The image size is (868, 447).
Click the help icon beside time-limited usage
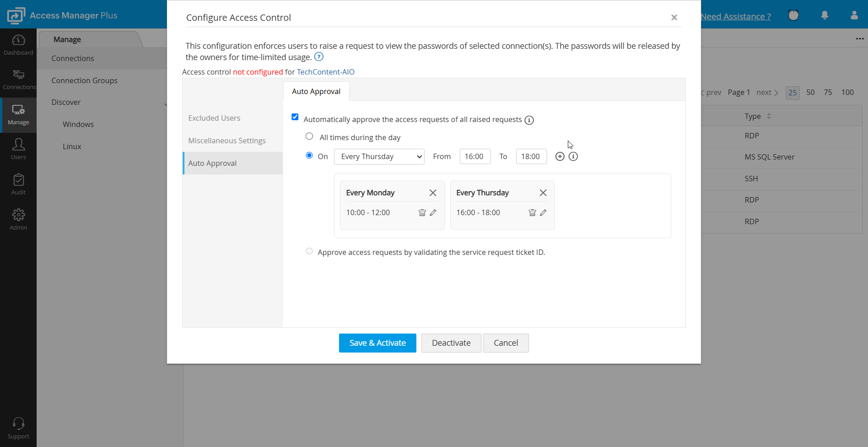click(x=319, y=57)
